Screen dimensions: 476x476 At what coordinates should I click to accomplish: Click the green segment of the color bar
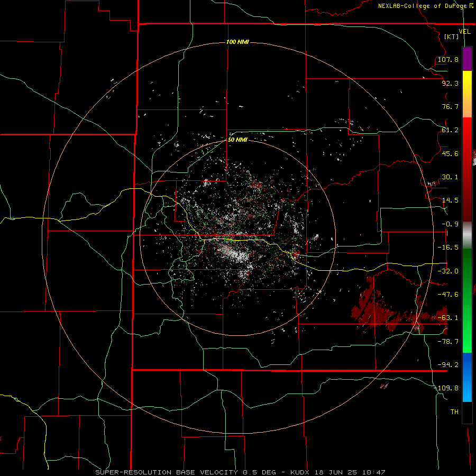click(x=467, y=300)
